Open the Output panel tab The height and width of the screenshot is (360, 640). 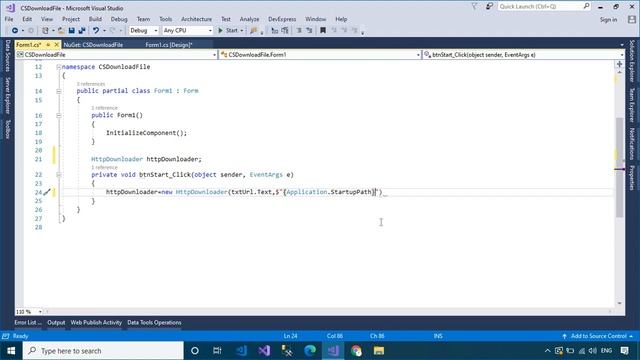56,322
